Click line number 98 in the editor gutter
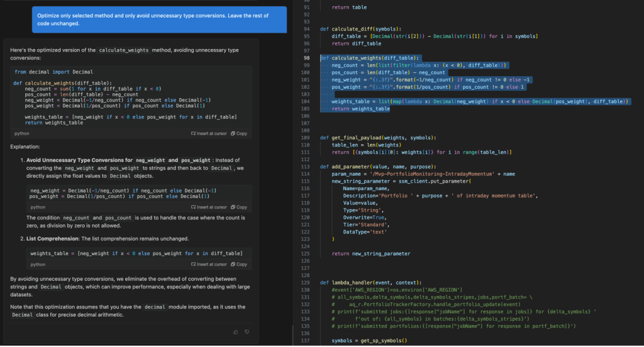Image resolution: width=644 pixels, height=347 pixels. tap(306, 58)
